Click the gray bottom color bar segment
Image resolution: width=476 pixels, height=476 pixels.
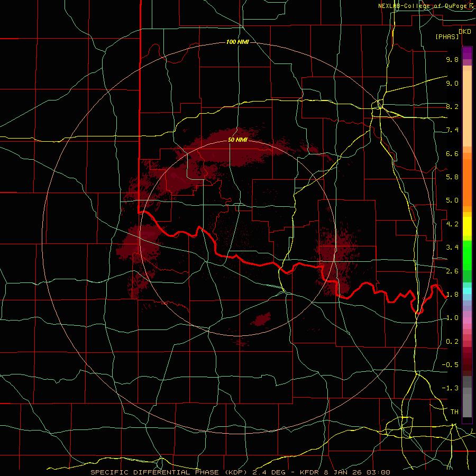click(x=467, y=405)
